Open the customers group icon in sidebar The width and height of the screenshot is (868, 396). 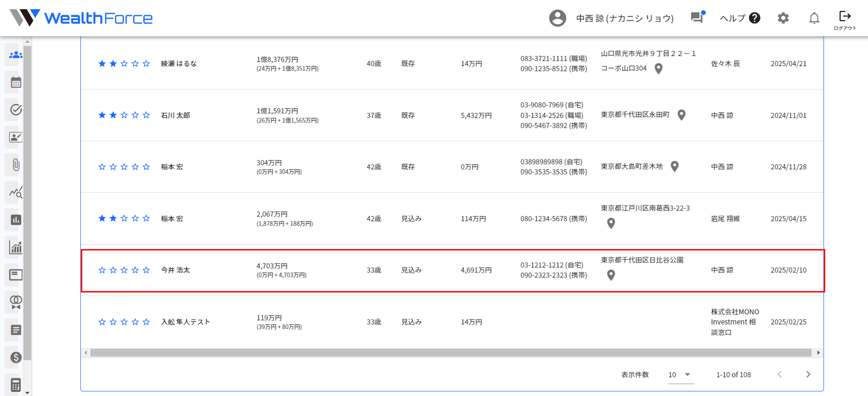[x=16, y=55]
